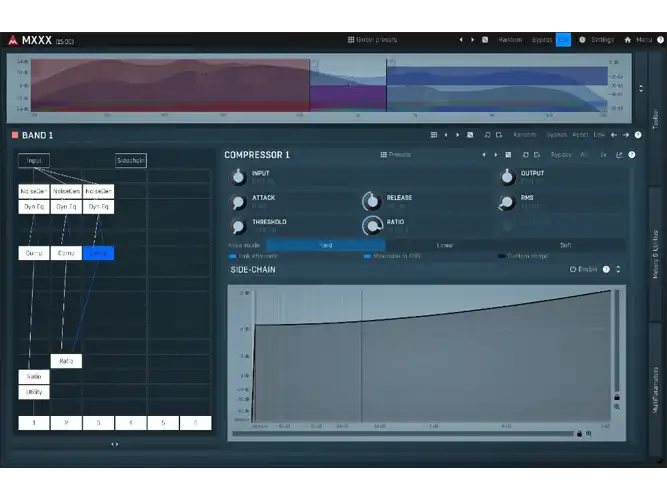
Task: Click the home icon beside Menu
Action: 627,40
